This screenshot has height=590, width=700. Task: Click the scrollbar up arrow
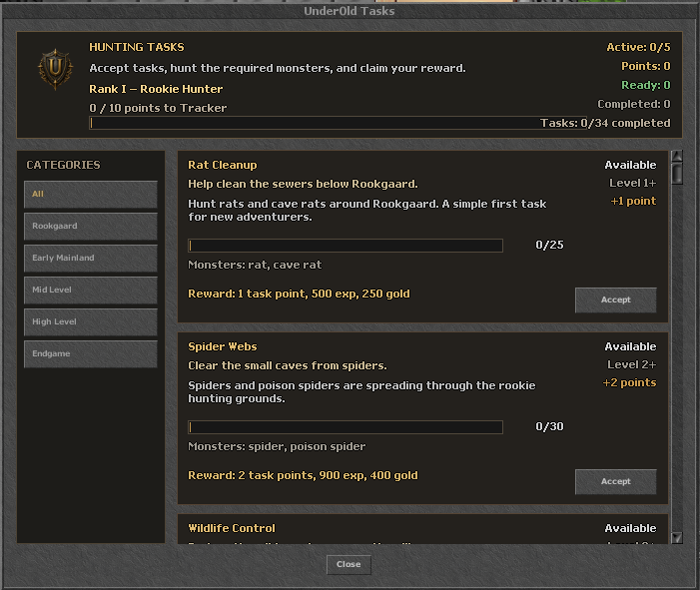(x=677, y=156)
